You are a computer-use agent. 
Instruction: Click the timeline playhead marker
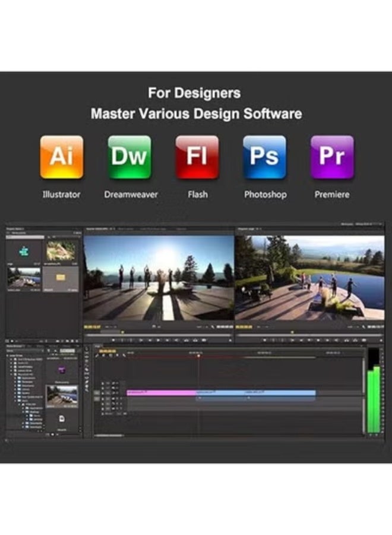(198, 355)
